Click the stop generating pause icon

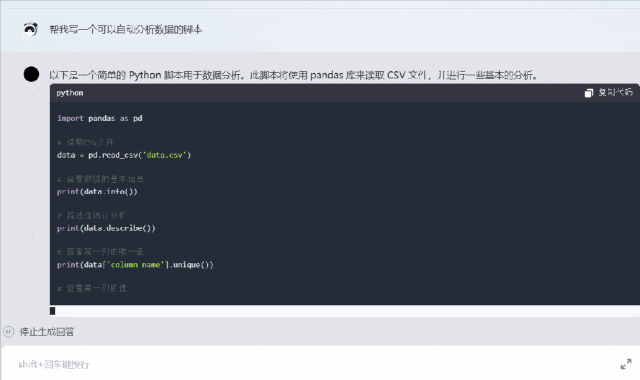coord(9,331)
